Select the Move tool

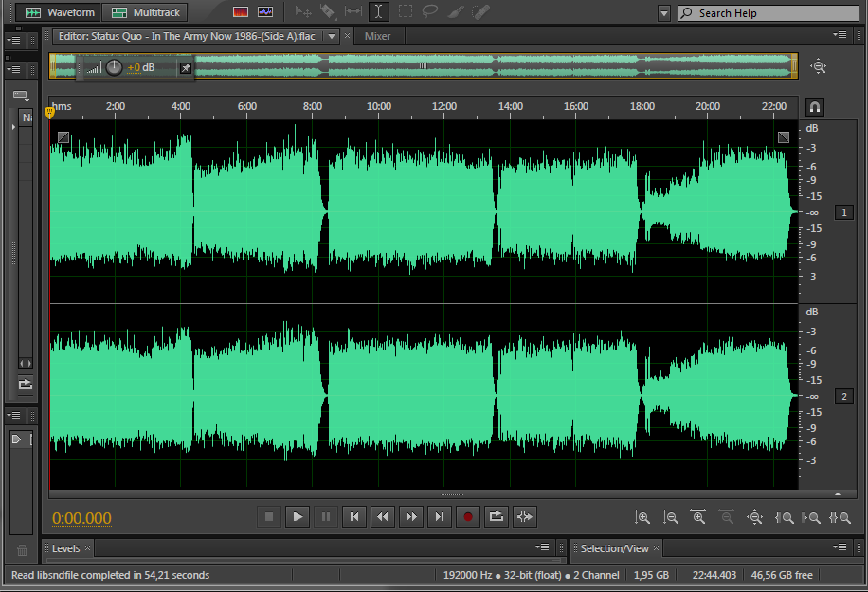point(303,11)
